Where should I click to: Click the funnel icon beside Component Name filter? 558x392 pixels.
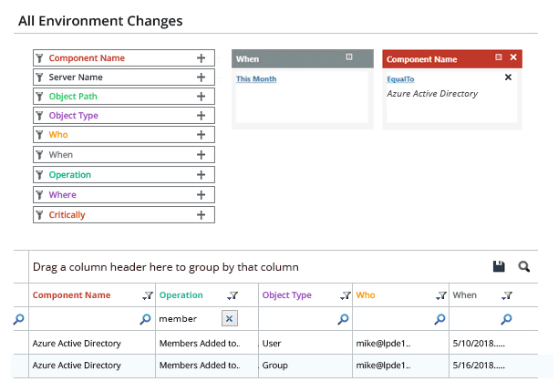click(x=39, y=58)
